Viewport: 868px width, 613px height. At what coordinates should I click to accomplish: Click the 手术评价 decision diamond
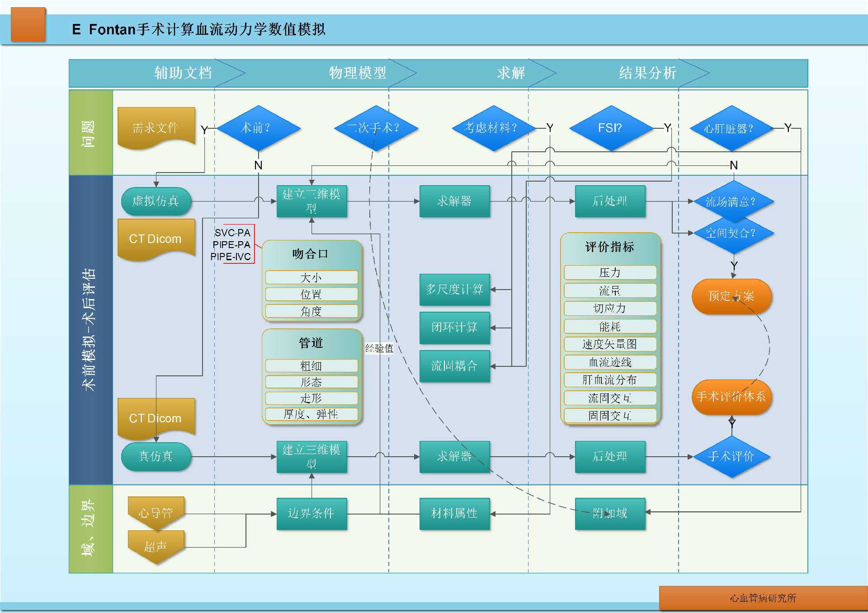tap(731, 457)
